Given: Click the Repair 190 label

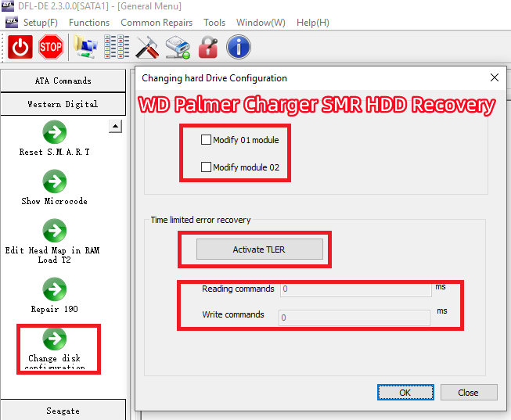Looking at the screenshot, I should tap(55, 309).
